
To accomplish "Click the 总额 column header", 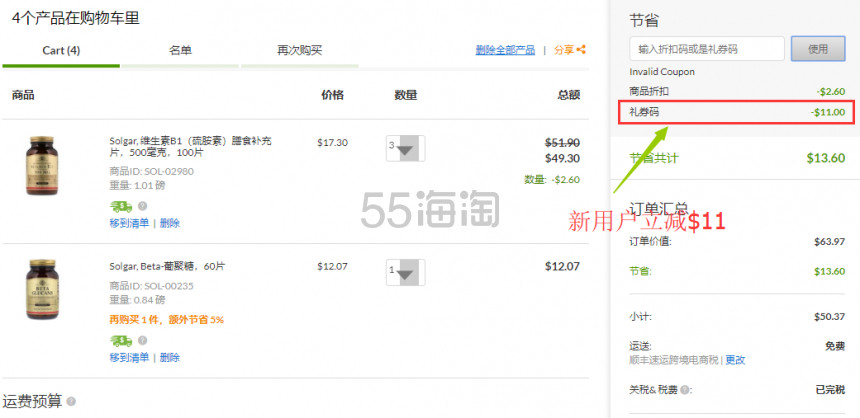I will pos(569,95).
